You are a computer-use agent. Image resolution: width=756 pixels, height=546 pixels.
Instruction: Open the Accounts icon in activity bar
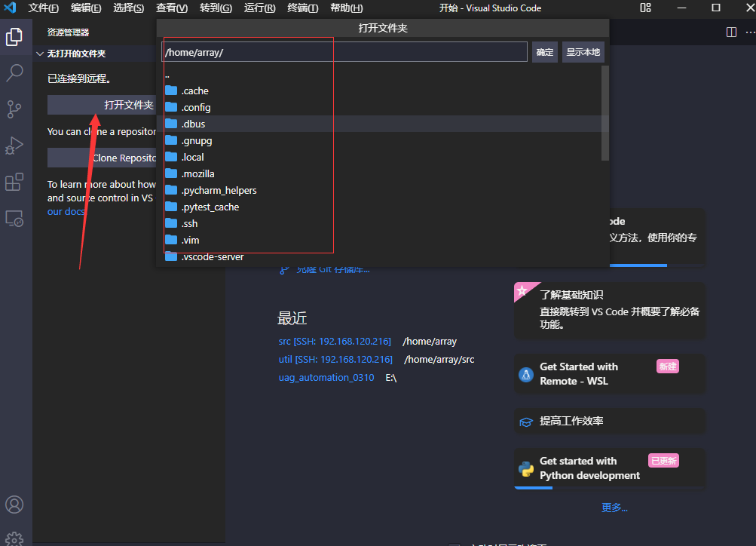point(14,505)
